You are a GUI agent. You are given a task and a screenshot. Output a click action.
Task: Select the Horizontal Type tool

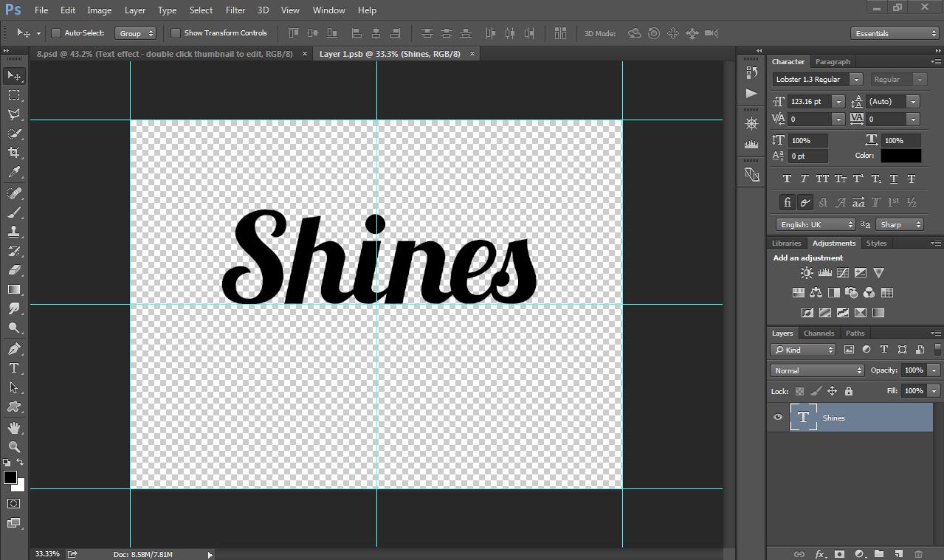13,368
